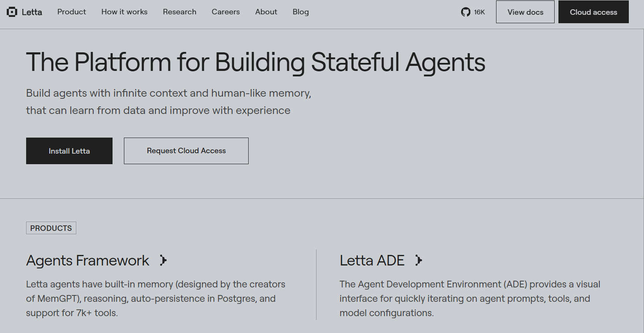
Task: Click Request Cloud Access button
Action: point(186,151)
